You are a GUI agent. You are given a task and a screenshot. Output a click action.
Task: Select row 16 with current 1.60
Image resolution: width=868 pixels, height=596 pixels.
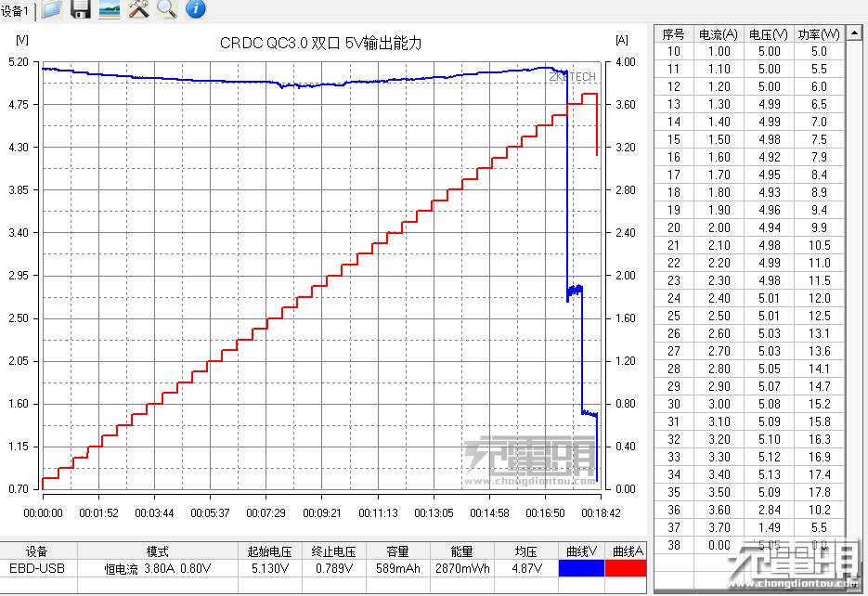749,157
